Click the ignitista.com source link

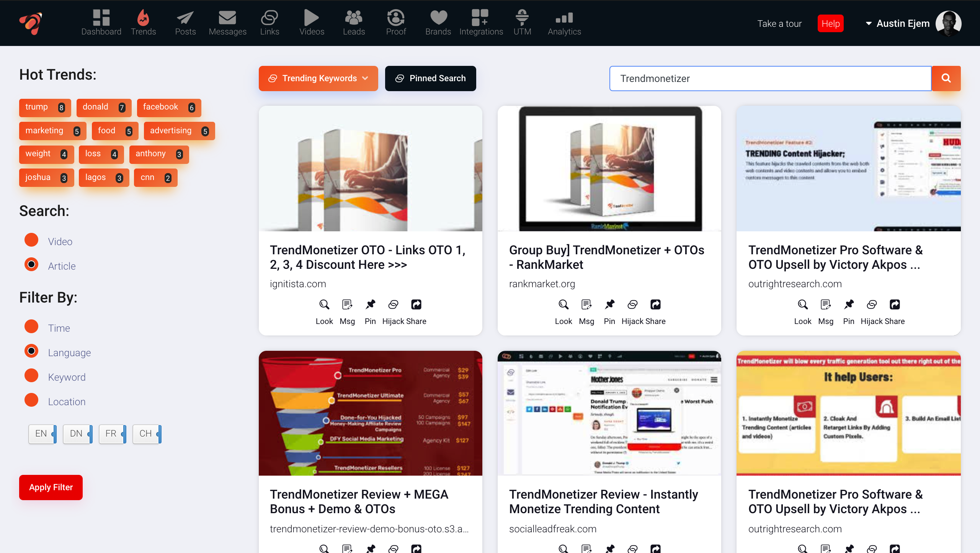click(298, 284)
